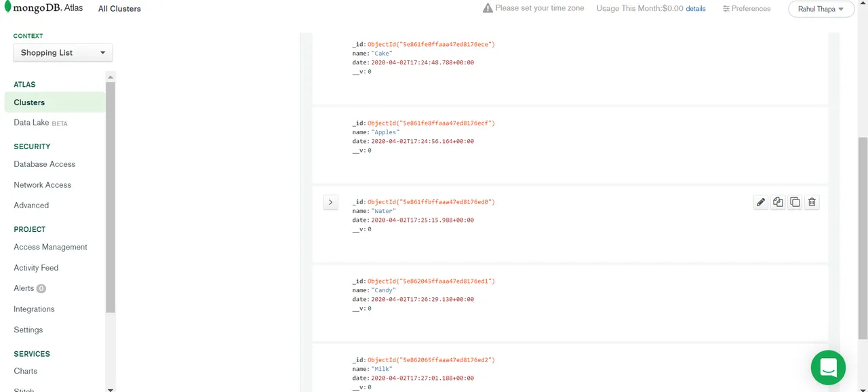The image size is (868, 392).
Task: Copy the Water document to clipboard
Action: coord(778,202)
